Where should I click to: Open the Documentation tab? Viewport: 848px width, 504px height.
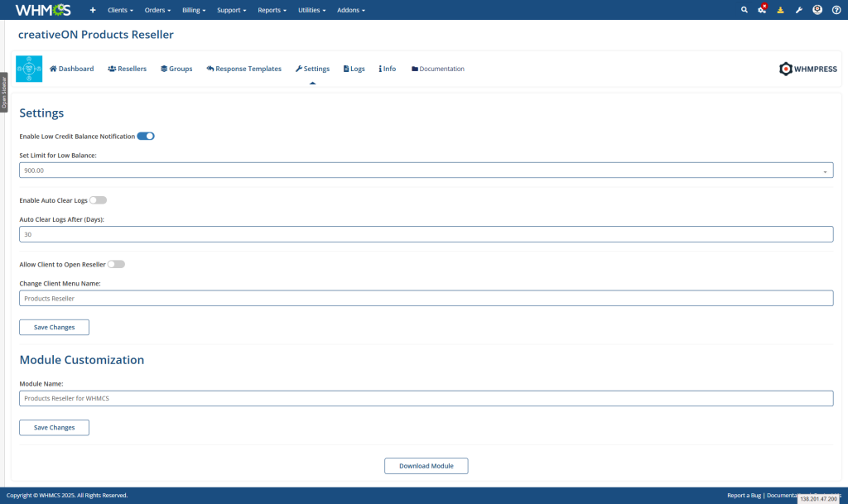(437, 69)
